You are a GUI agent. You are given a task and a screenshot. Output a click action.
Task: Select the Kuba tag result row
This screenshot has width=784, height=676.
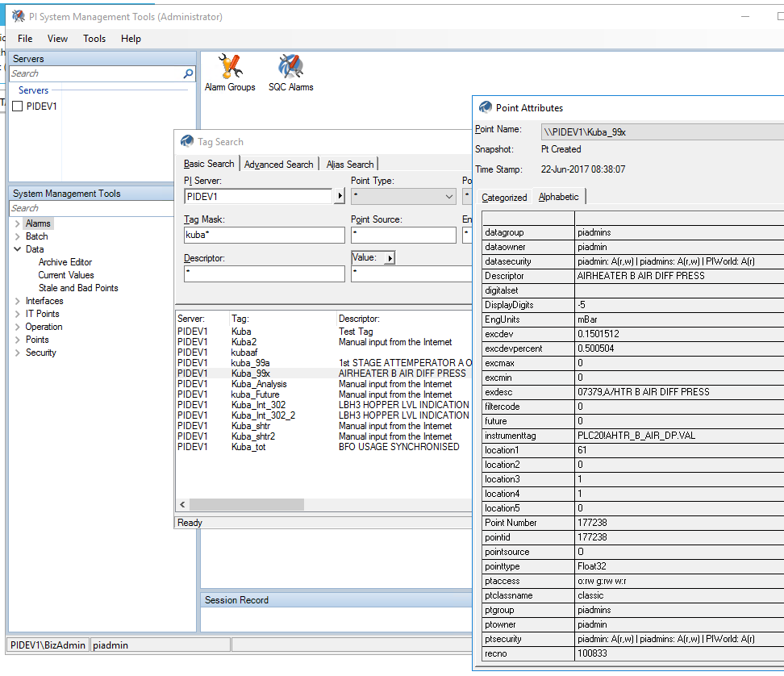324,332
